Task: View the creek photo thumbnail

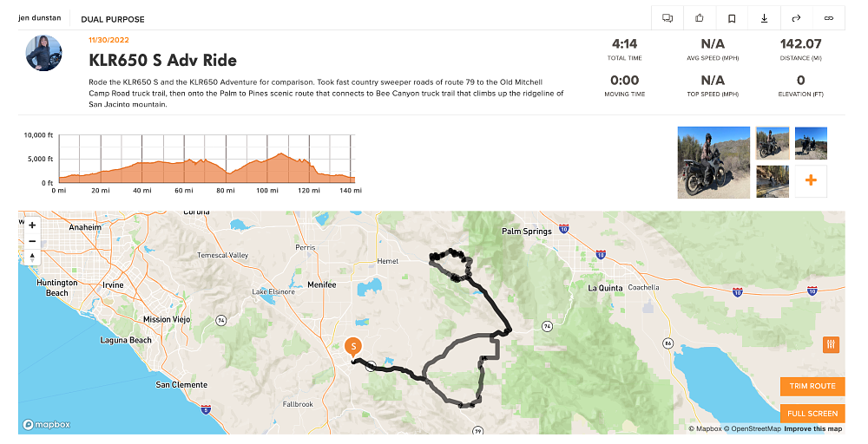Action: [773, 181]
